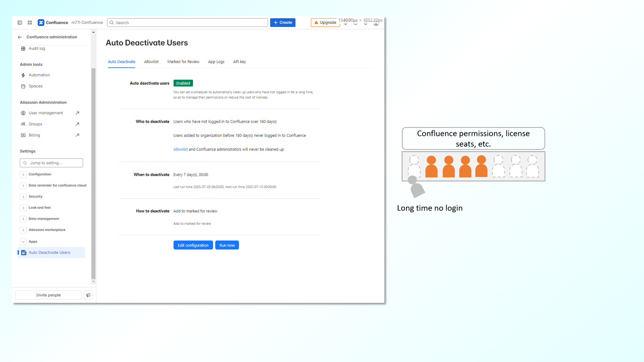The width and height of the screenshot is (644, 362).
Task: Expand the Security settings section
Action: coord(23,197)
